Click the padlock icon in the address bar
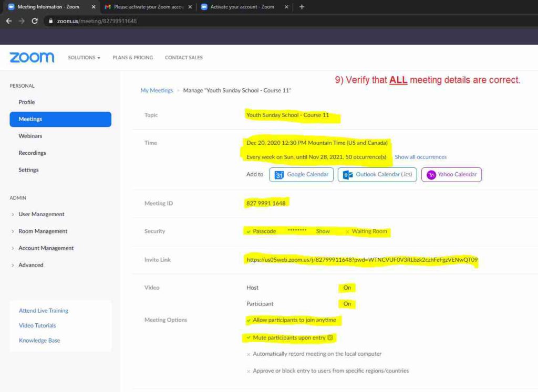The image size is (538, 392). (x=51, y=21)
